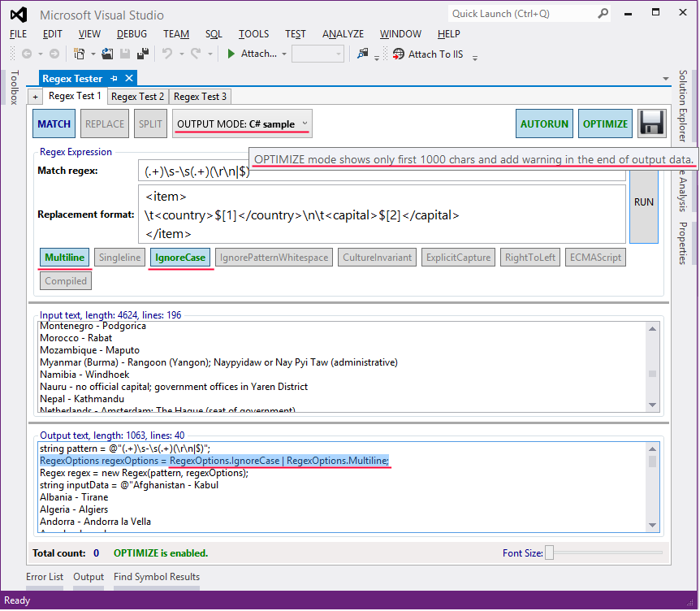Open the DEBUG menu
Screen dimensions: 700x611
pos(132,34)
